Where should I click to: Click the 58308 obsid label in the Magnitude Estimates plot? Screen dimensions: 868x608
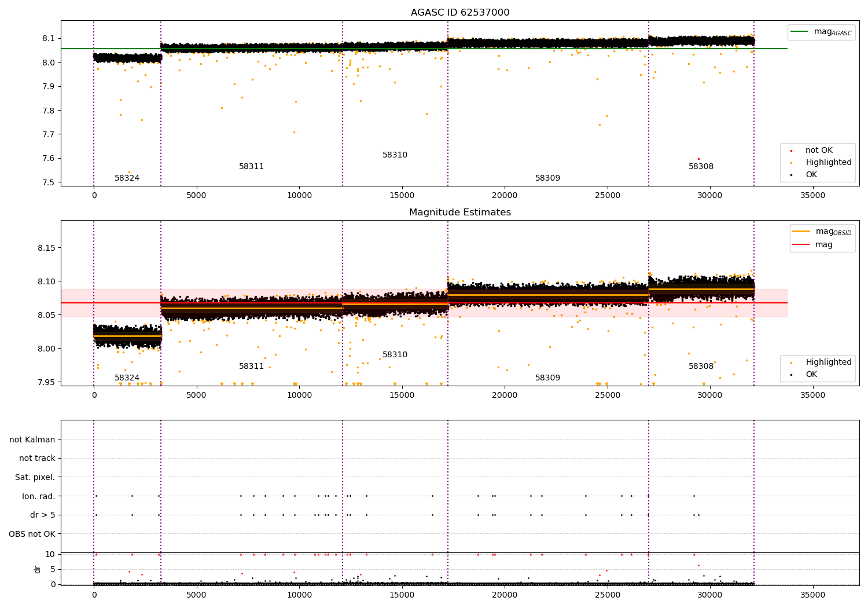[701, 367]
